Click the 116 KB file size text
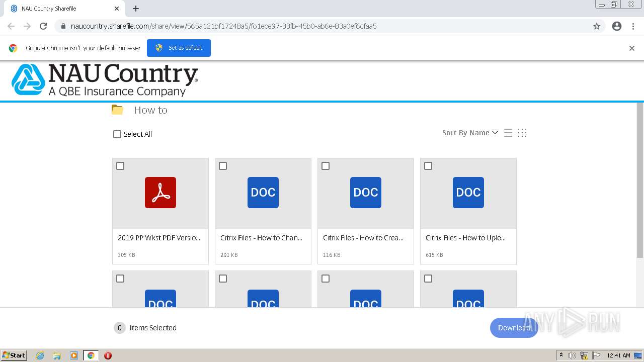Screen dimensions: 644x362 pyautogui.click(x=332, y=255)
